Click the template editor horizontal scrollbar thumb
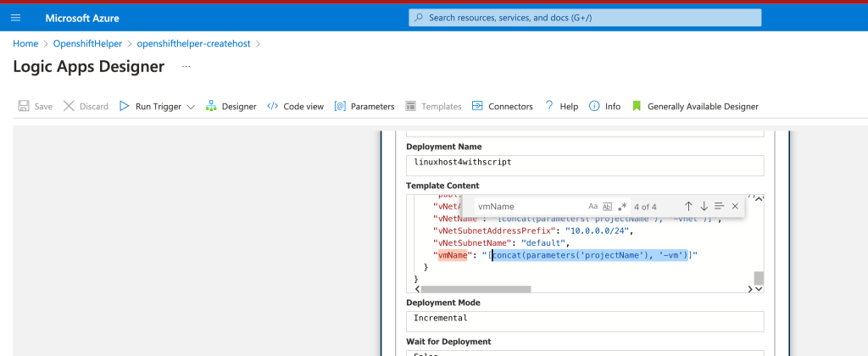 coord(476,289)
